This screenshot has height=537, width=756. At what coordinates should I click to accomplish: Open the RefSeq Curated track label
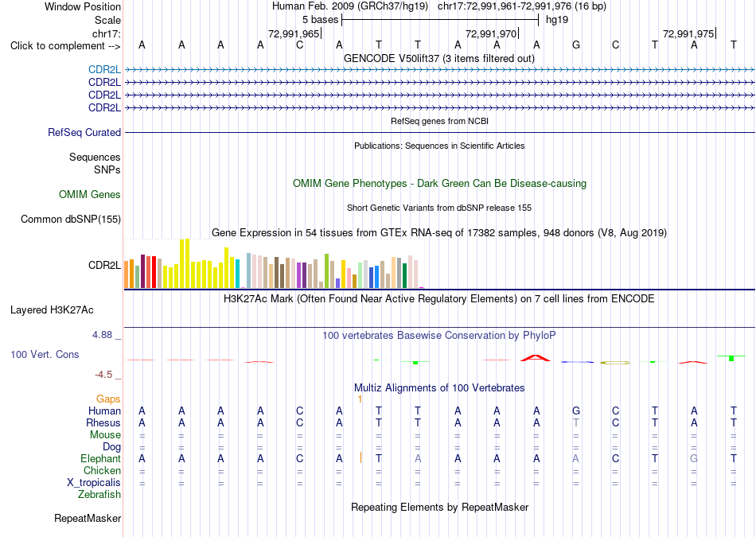coord(84,133)
